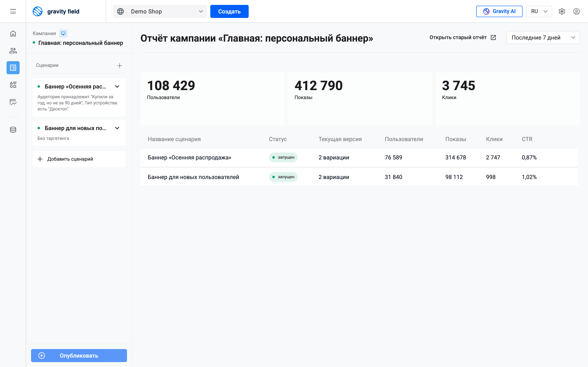Expand the Баннер для новых по... scenario chevron
This screenshot has height=367, width=588.
tap(117, 128)
